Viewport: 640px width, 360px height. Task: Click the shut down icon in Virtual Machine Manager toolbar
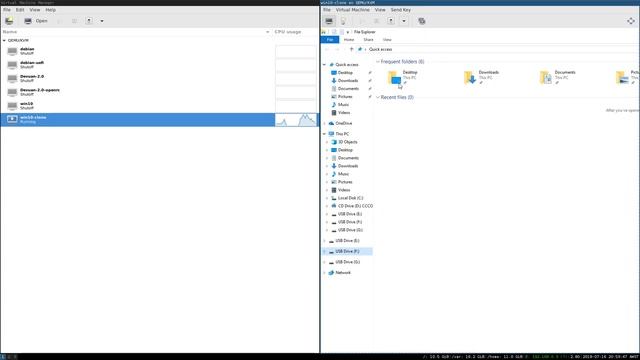[x=89, y=21]
